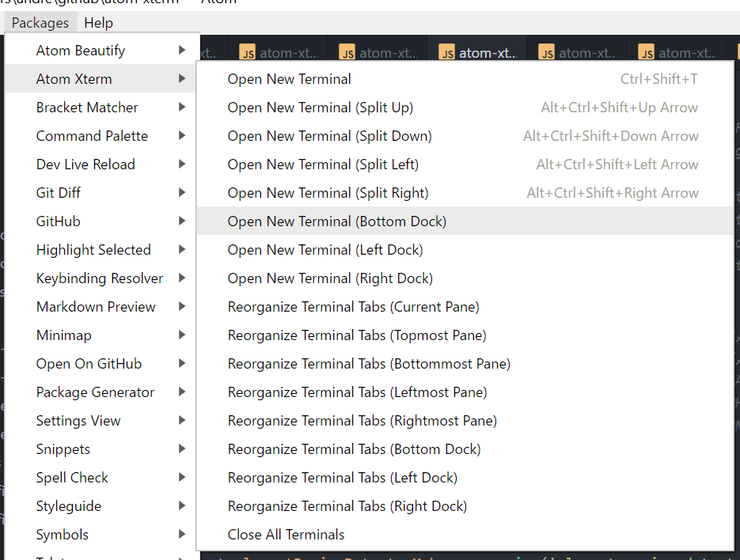Expand the Open On GitHub submenu
Viewport: 740px width, 560px height.
pyautogui.click(x=100, y=364)
